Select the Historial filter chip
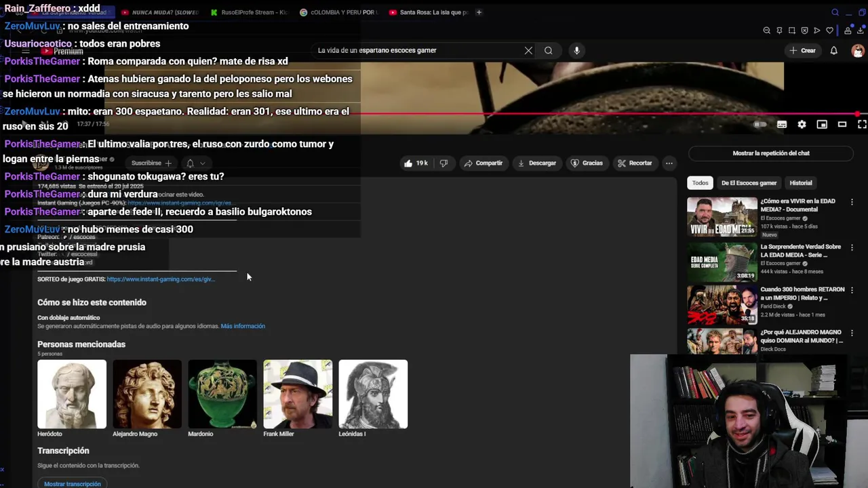 coord(800,183)
